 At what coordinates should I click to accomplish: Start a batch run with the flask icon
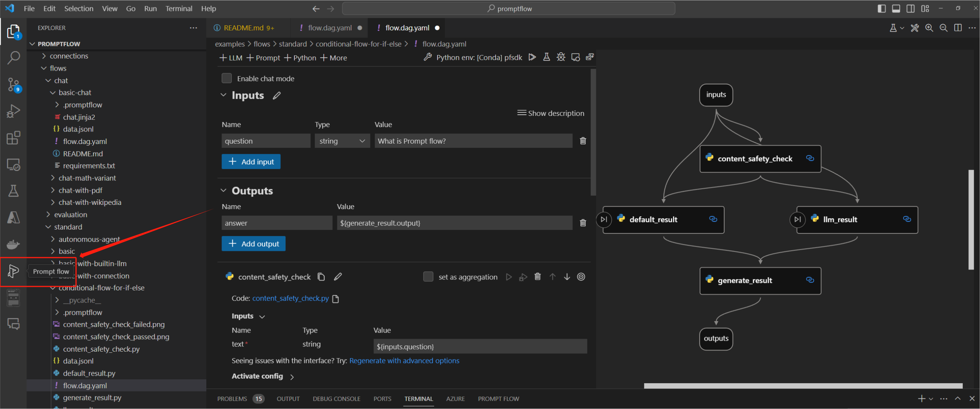[546, 57]
